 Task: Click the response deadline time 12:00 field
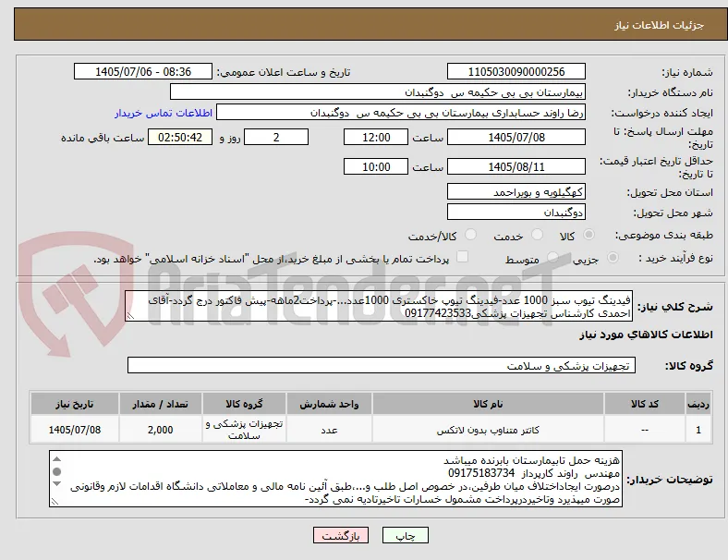click(376, 138)
